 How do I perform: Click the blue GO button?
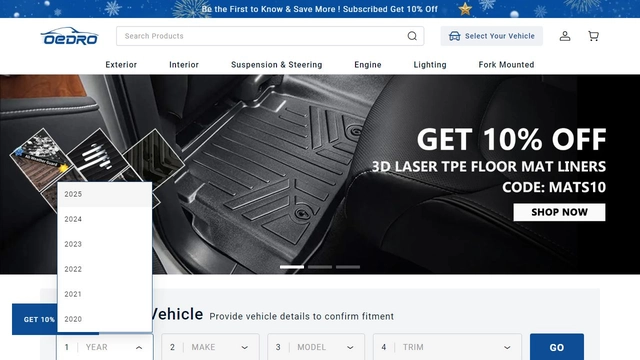click(x=557, y=347)
